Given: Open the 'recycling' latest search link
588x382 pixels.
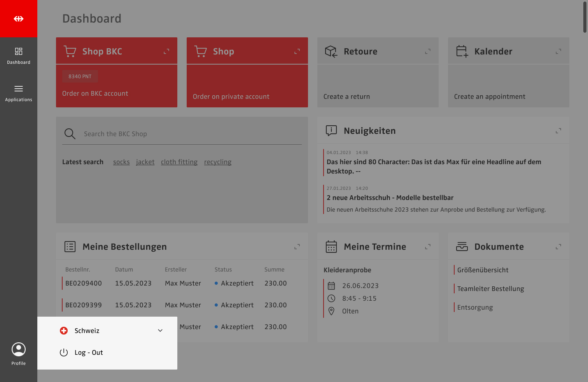Looking at the screenshot, I should click(217, 162).
